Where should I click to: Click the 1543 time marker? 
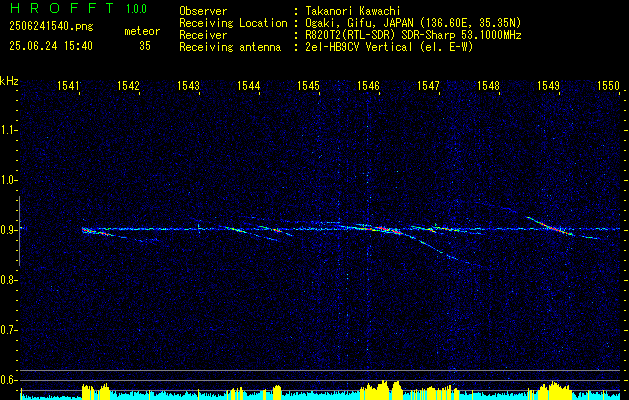pyautogui.click(x=189, y=85)
